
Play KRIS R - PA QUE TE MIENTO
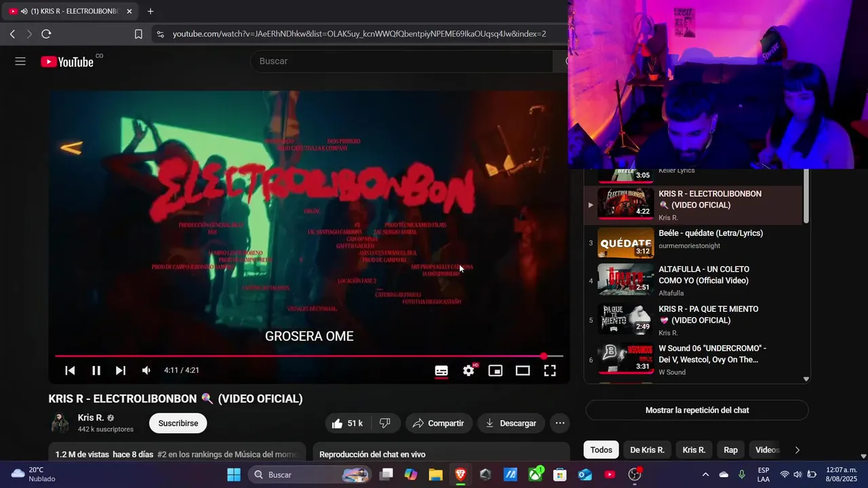[692, 320]
